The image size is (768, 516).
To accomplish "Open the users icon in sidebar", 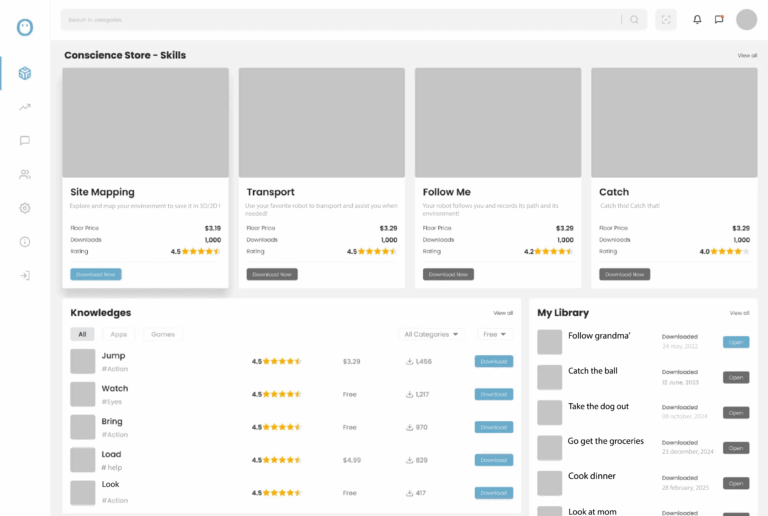I will click(x=25, y=174).
